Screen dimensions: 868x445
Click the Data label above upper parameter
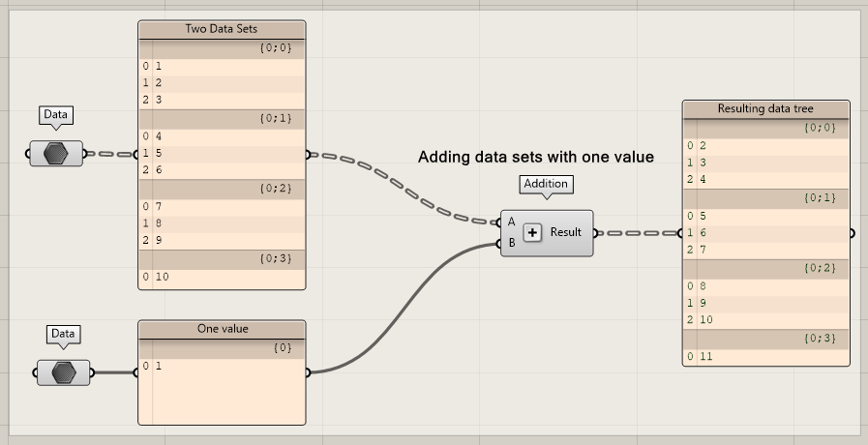click(56, 115)
